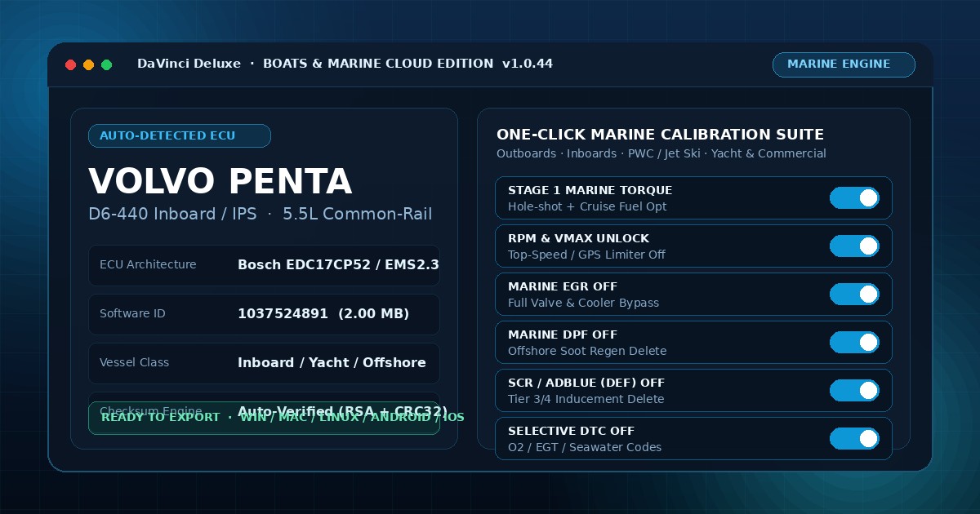Click the 1037524891 (2.00 MB) value

323,314
